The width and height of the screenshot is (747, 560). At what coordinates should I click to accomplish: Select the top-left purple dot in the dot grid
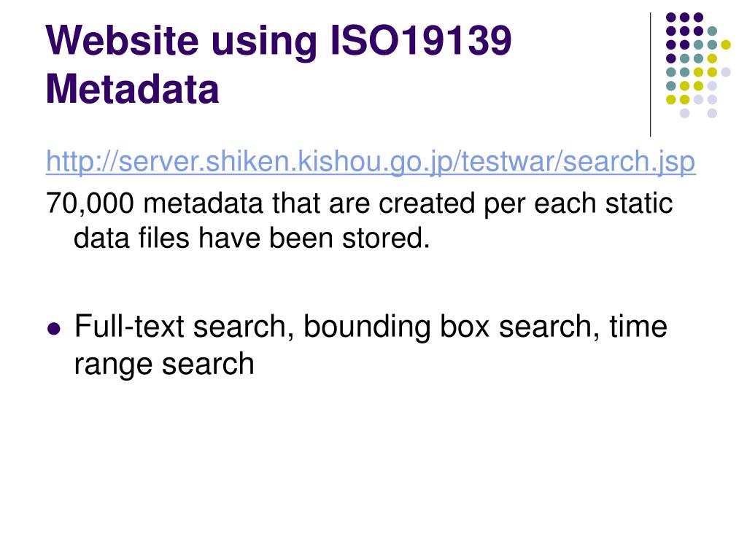pyautogui.click(x=671, y=17)
